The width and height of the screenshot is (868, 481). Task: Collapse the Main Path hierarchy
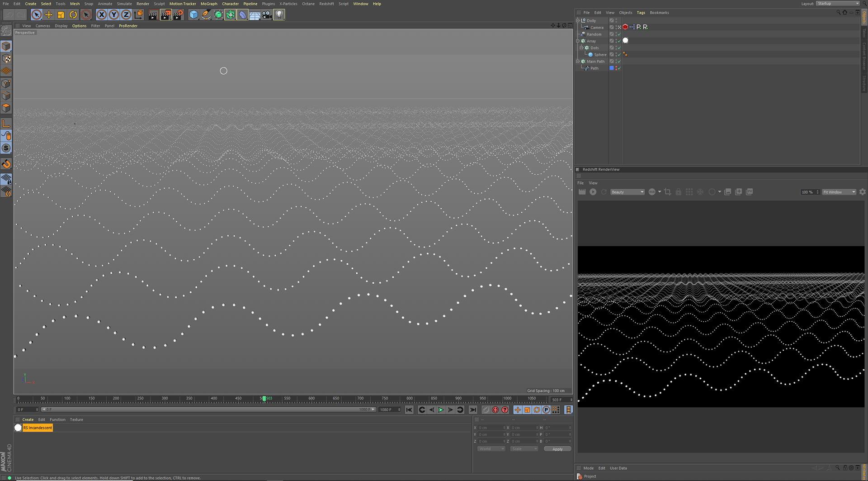point(578,61)
